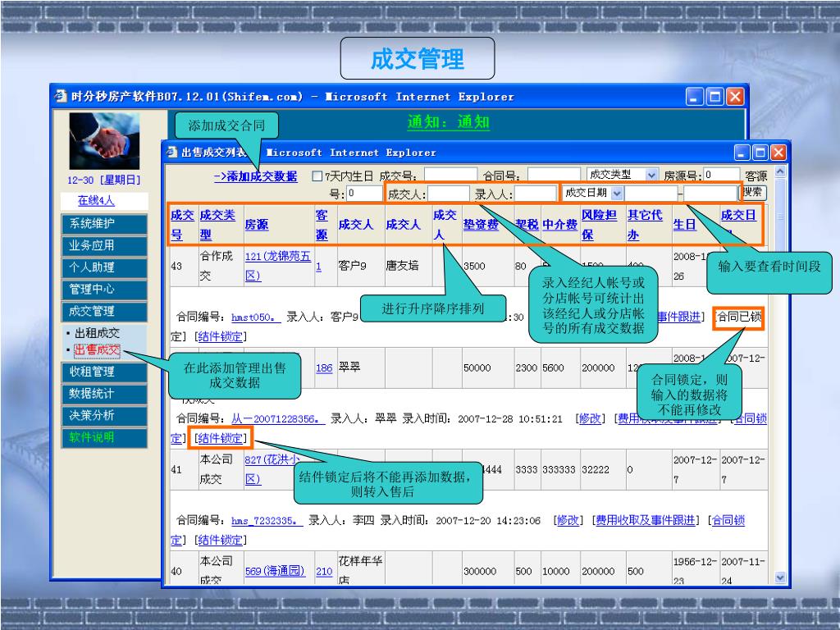Focus the 成交人 search input
Screen dimensions: 840x630
[449, 194]
